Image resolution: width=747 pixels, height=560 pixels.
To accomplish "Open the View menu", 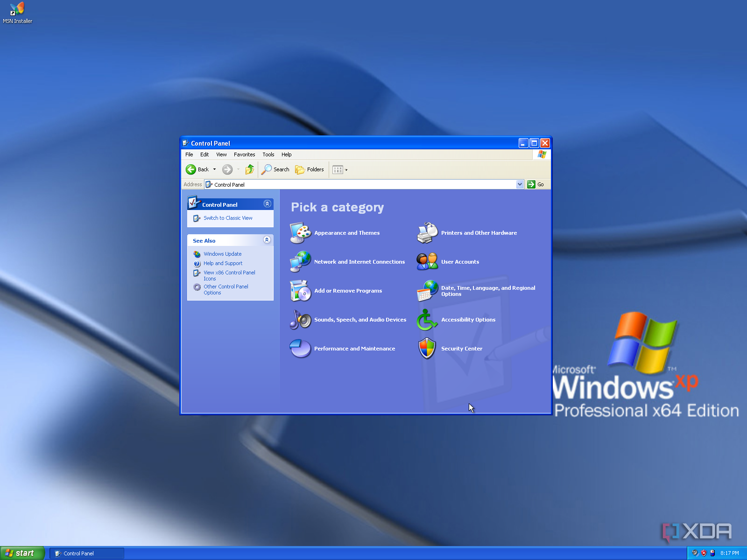I will click(221, 154).
